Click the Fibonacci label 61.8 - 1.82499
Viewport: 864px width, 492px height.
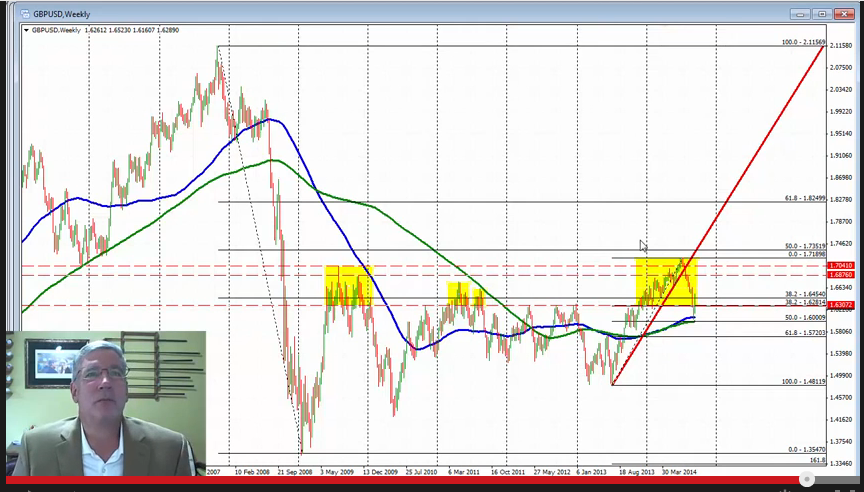coord(805,198)
